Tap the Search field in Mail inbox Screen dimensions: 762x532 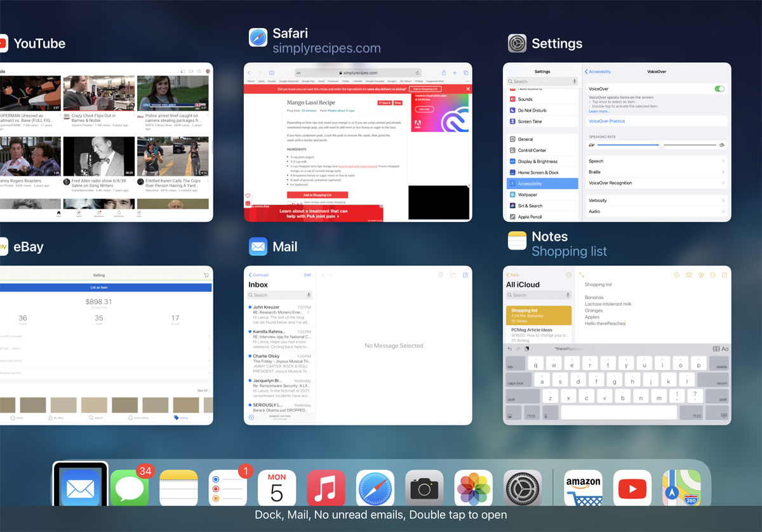pos(280,295)
